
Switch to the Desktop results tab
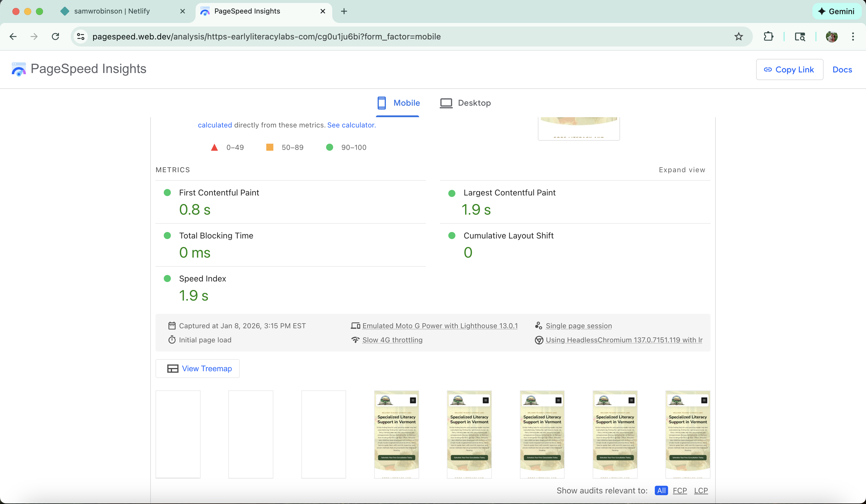coord(466,103)
